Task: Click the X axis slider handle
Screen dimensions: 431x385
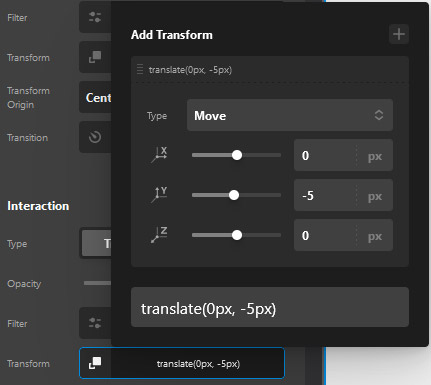Action: (237, 155)
